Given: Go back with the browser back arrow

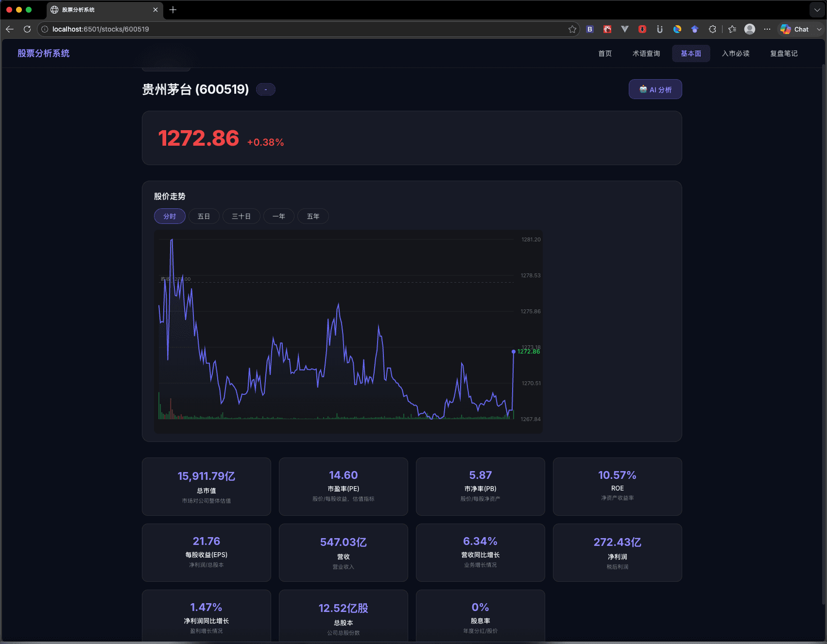Looking at the screenshot, I should [10, 29].
